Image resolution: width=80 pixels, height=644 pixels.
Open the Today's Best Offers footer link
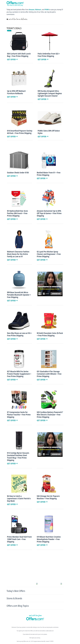click(x=16, y=591)
